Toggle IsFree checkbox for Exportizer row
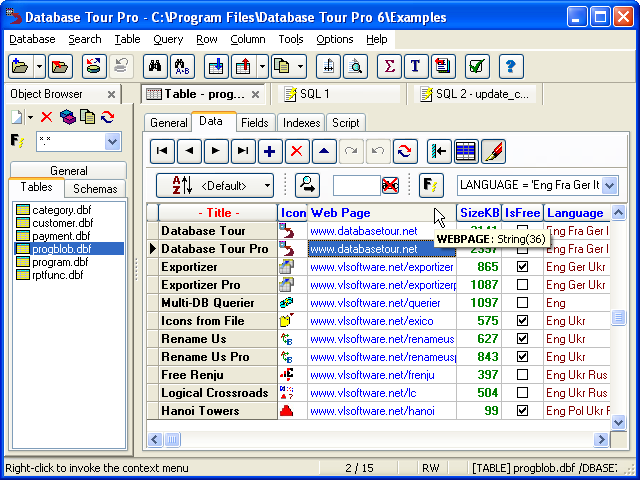The image size is (640, 480). point(522,267)
